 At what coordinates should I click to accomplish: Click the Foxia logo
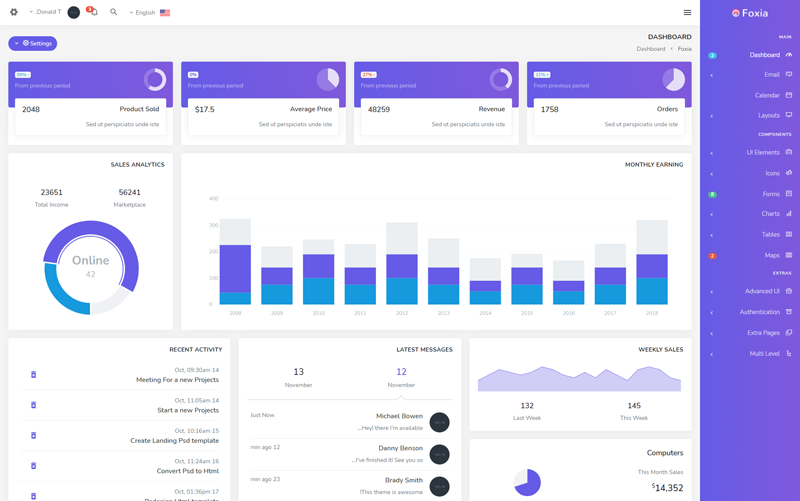click(x=750, y=13)
